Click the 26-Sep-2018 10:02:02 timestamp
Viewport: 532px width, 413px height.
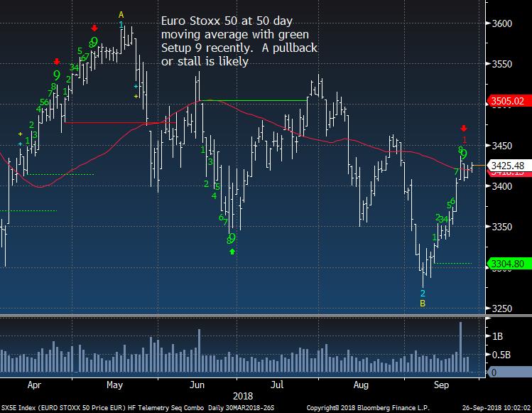(496, 408)
